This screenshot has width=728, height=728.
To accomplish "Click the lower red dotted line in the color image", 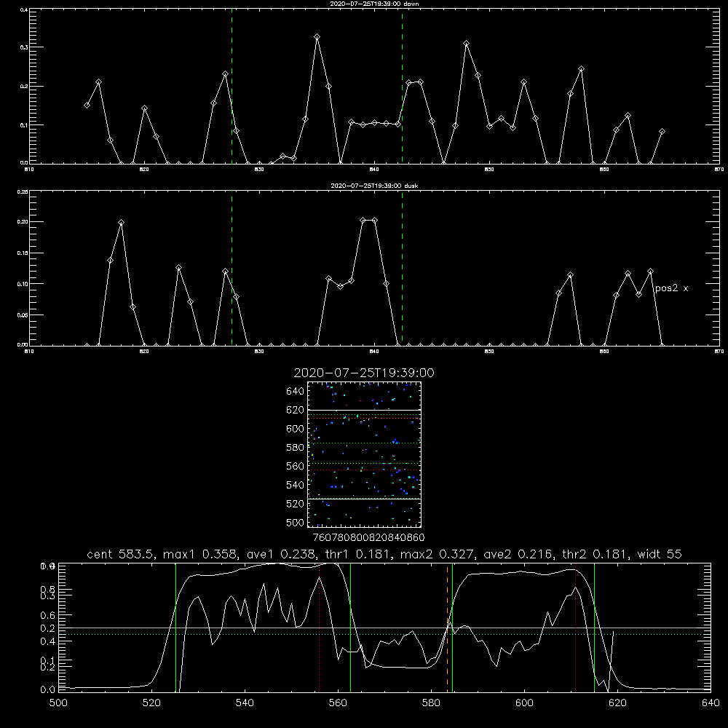I will pyautogui.click(x=364, y=470).
